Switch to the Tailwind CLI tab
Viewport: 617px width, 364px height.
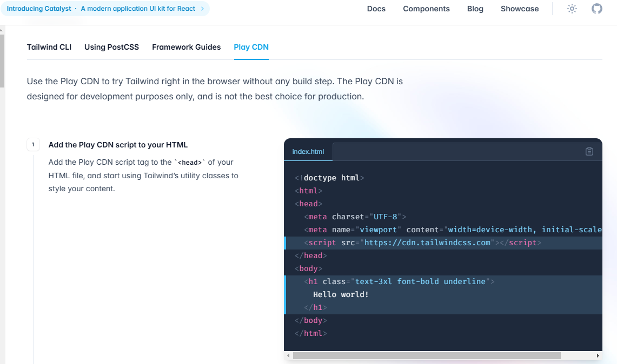pos(49,47)
